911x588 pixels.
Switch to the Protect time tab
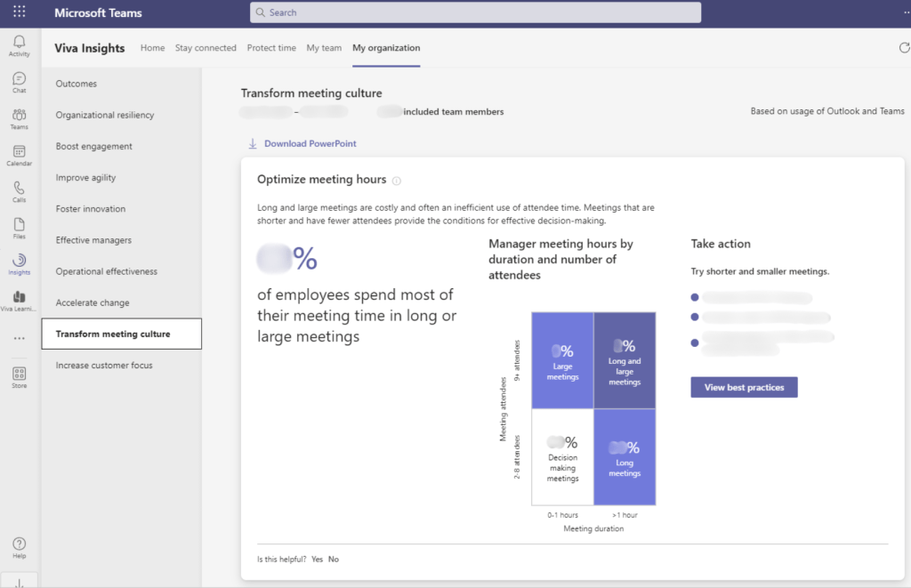(271, 48)
